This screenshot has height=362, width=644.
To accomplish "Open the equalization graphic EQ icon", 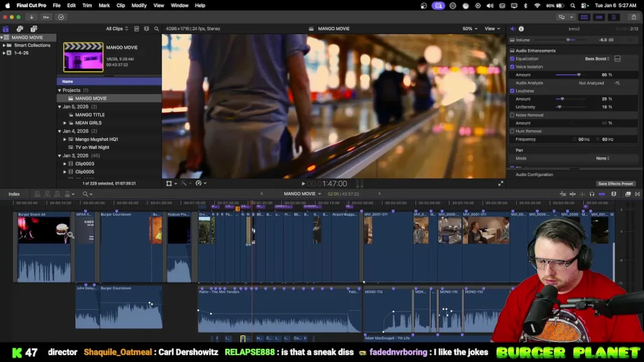I will (617, 59).
